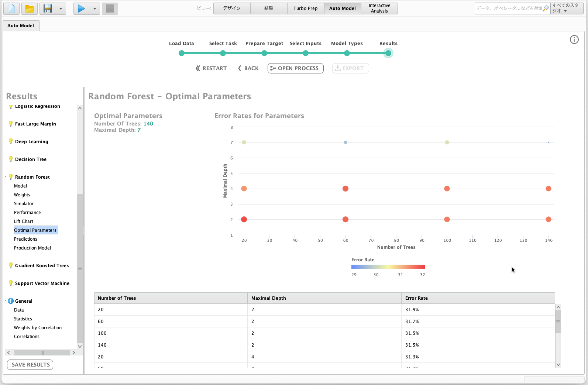Go to the Prepare Target step dot
The image size is (588, 385).
tap(264, 53)
